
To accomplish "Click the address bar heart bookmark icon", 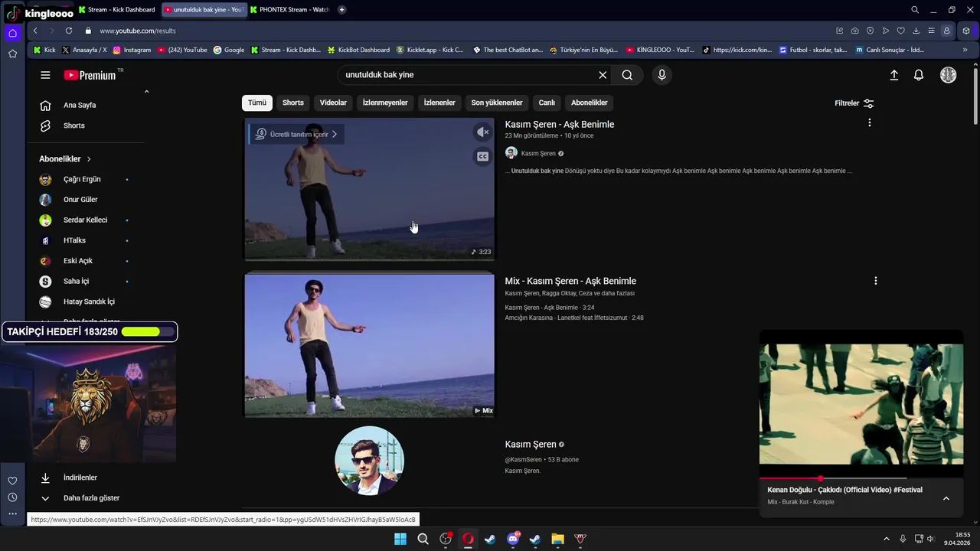I will pyautogui.click(x=900, y=31).
